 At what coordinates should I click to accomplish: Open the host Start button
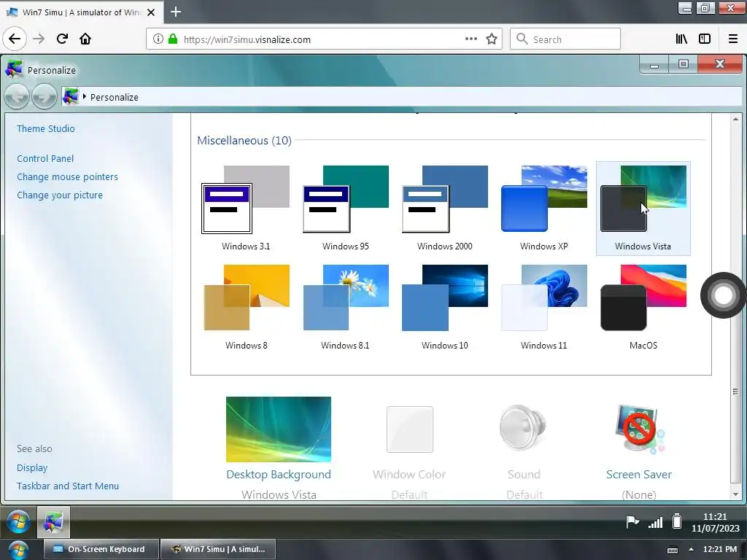18,551
